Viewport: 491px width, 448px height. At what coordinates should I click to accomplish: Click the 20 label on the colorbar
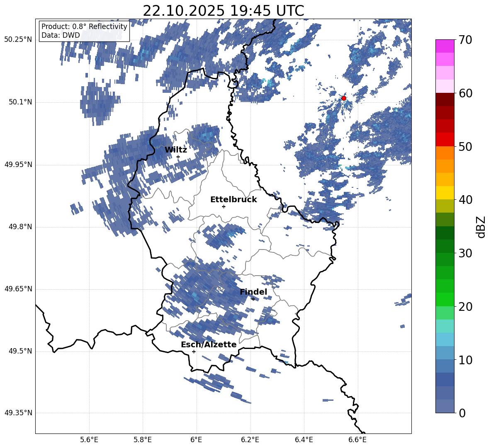465,307
